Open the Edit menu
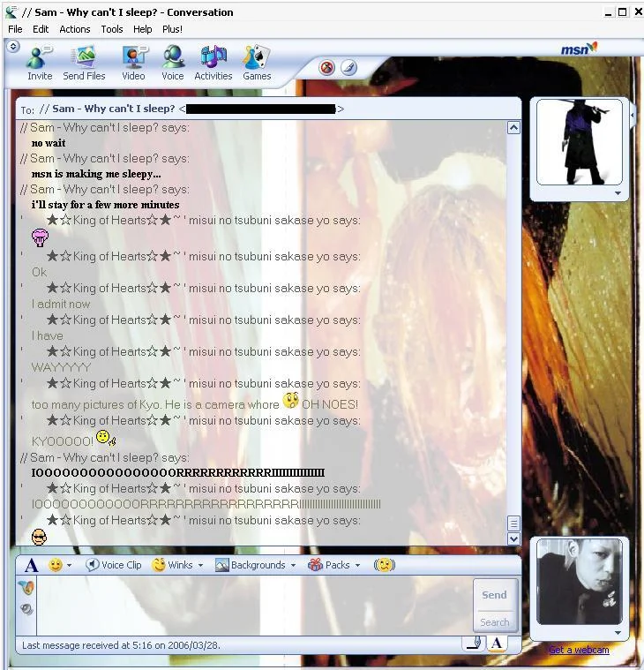The height and width of the screenshot is (670, 644). [41, 29]
